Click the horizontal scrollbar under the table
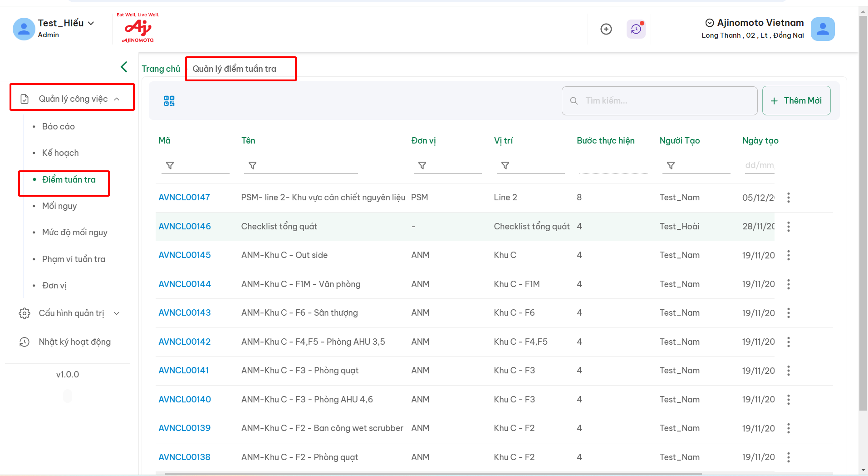 [433, 474]
